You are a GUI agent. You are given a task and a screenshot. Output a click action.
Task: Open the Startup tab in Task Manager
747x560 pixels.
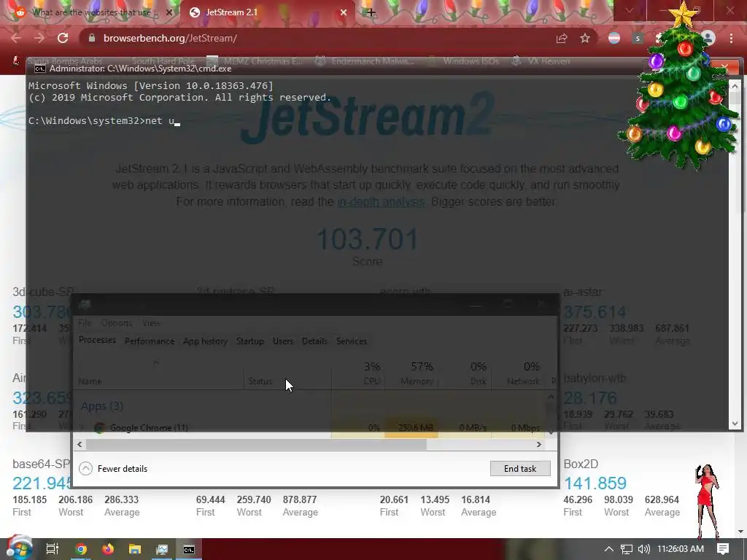click(x=249, y=341)
